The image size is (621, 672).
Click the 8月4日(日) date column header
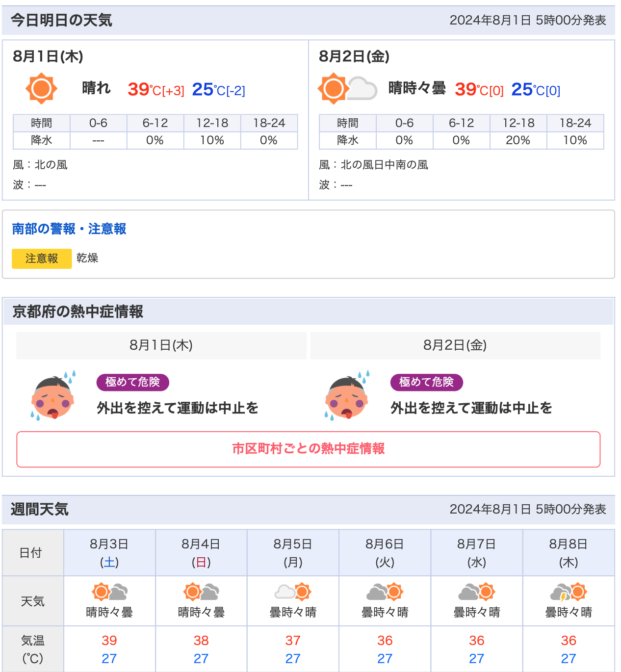[x=201, y=553]
